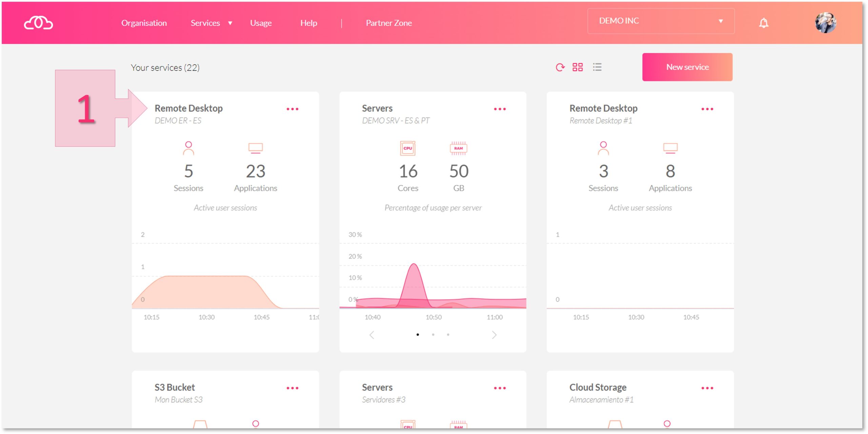Open the Organisation menu item
This screenshot has height=434, width=868.
[143, 23]
